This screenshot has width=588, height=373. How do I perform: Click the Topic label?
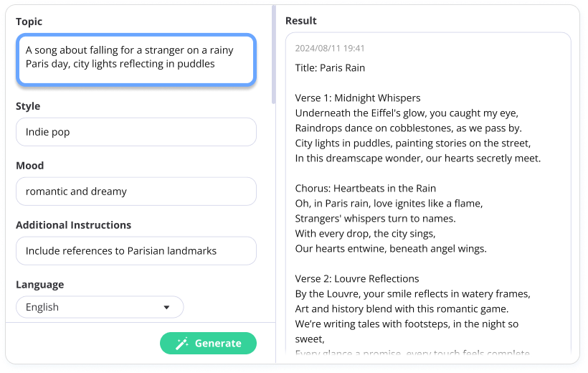tap(29, 22)
